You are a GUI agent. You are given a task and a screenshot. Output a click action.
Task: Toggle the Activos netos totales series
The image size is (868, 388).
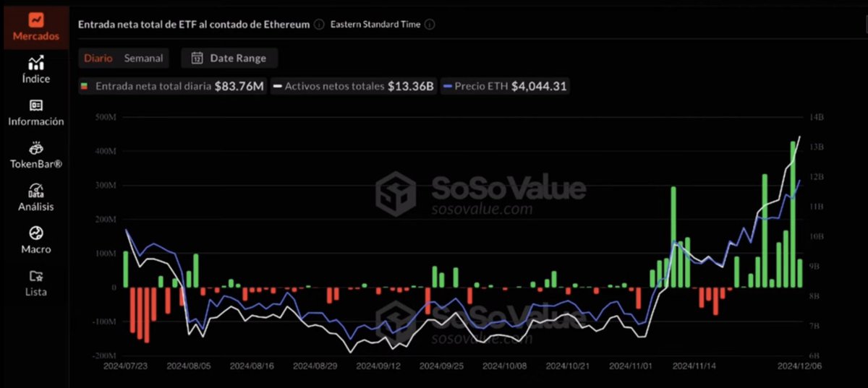354,86
